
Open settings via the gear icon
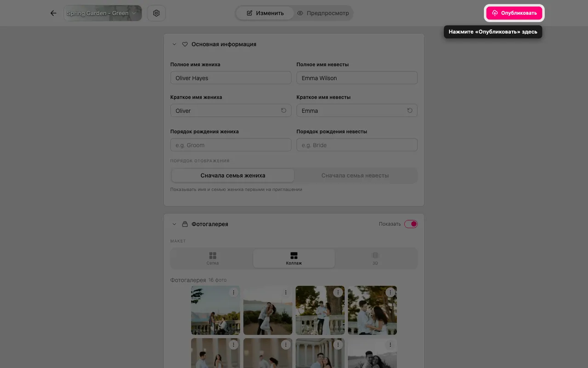(156, 13)
